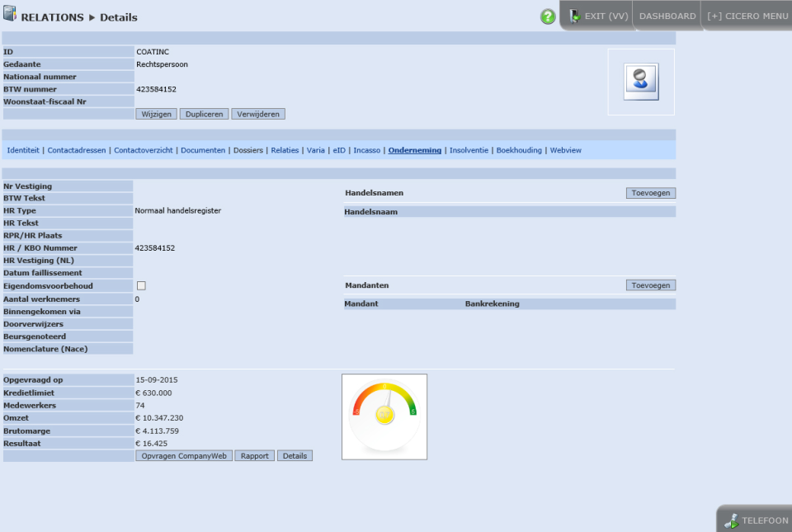Open the [+] CICERO MENU
The image size is (792, 532).
(x=747, y=14)
